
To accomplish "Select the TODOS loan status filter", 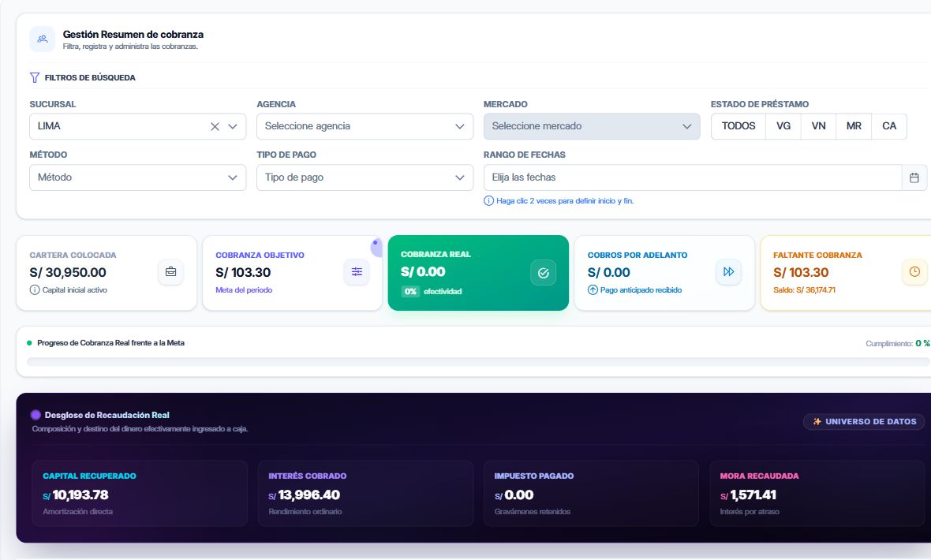I will 738,126.
